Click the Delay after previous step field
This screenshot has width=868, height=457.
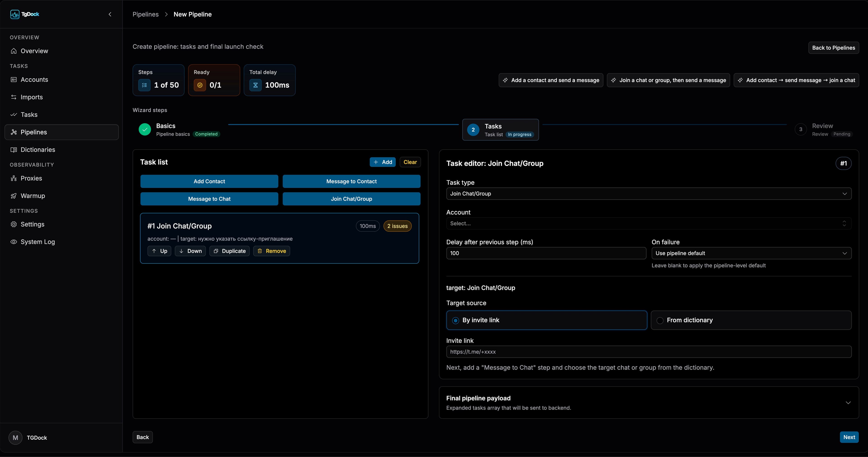pyautogui.click(x=546, y=253)
